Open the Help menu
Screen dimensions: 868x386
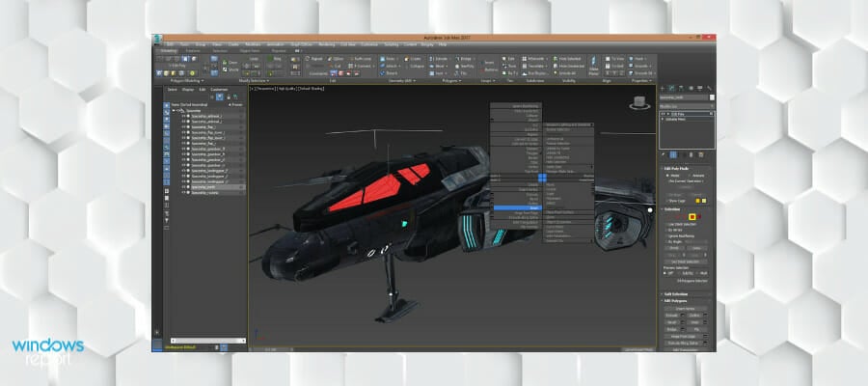coord(443,44)
